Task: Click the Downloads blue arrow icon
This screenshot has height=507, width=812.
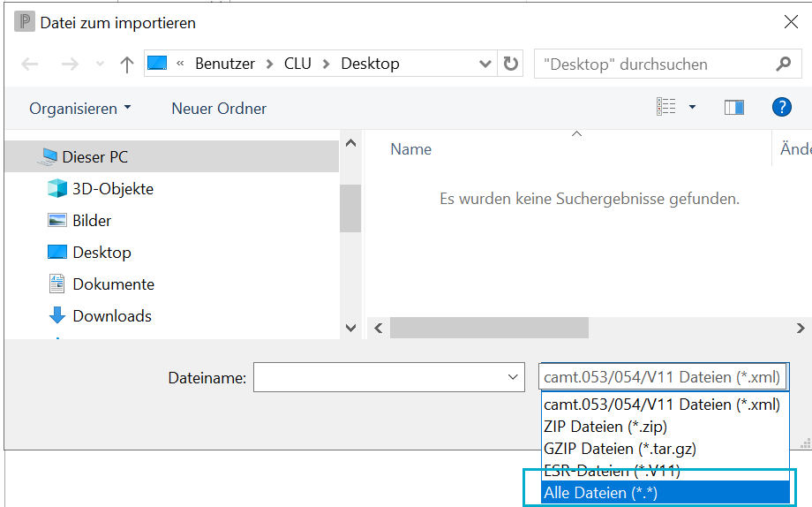Action: 57,314
